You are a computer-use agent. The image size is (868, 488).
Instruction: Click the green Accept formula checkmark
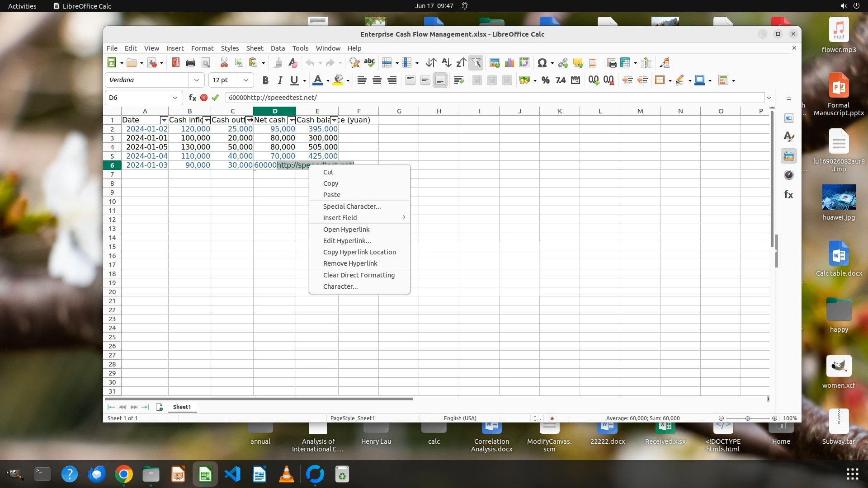tap(215, 98)
